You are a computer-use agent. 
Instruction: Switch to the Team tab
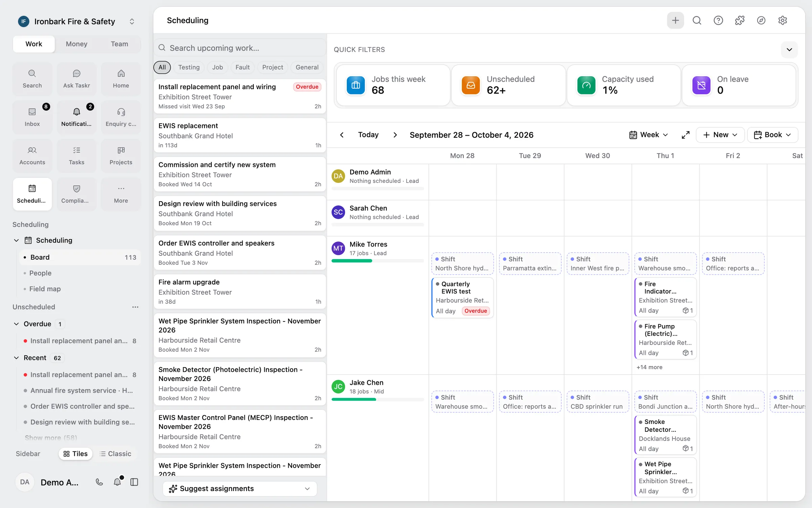pyautogui.click(x=119, y=44)
